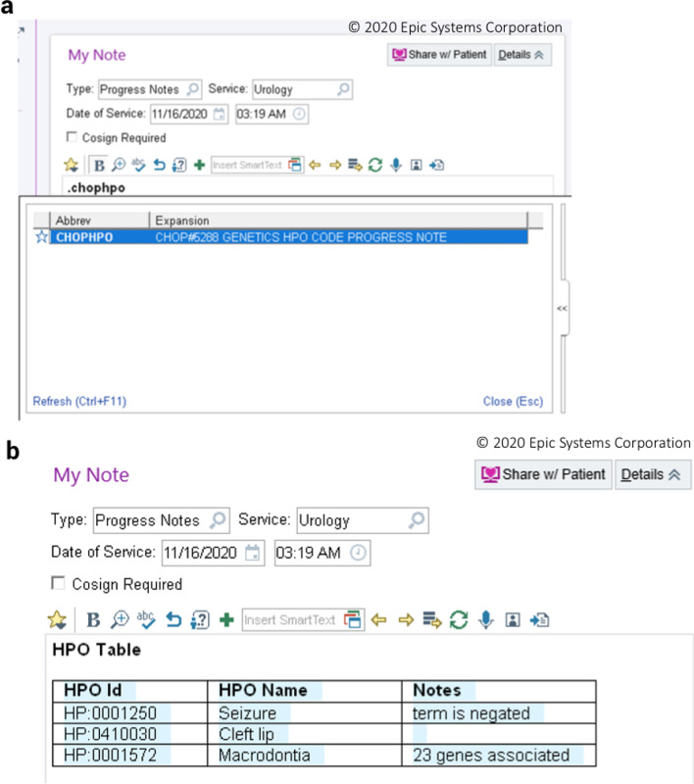The image size is (694, 784).
Task: Collapse the side panel with << handle
Action: point(561,308)
